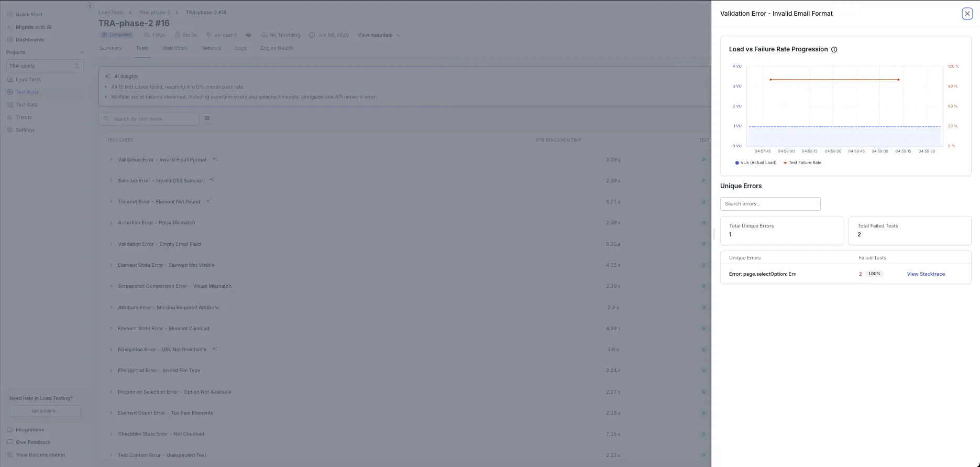The image size is (980, 467).
Task: Expand Validation Error - Empty Email Field row
Action: pyautogui.click(x=111, y=244)
